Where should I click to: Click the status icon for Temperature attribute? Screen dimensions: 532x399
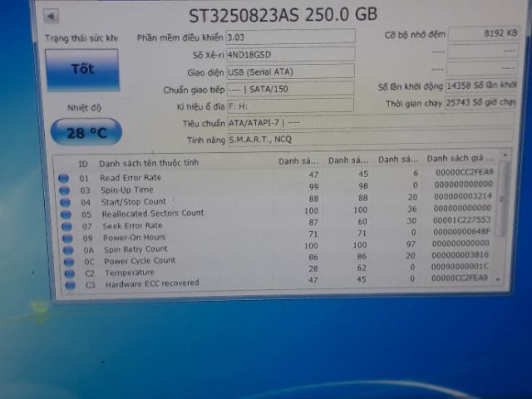pos(70,273)
